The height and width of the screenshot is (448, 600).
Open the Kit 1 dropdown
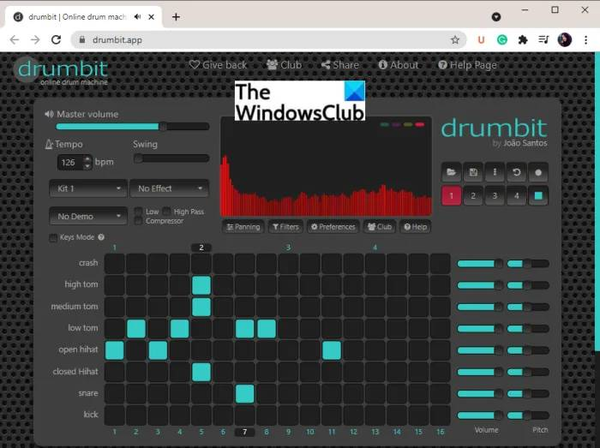point(88,188)
